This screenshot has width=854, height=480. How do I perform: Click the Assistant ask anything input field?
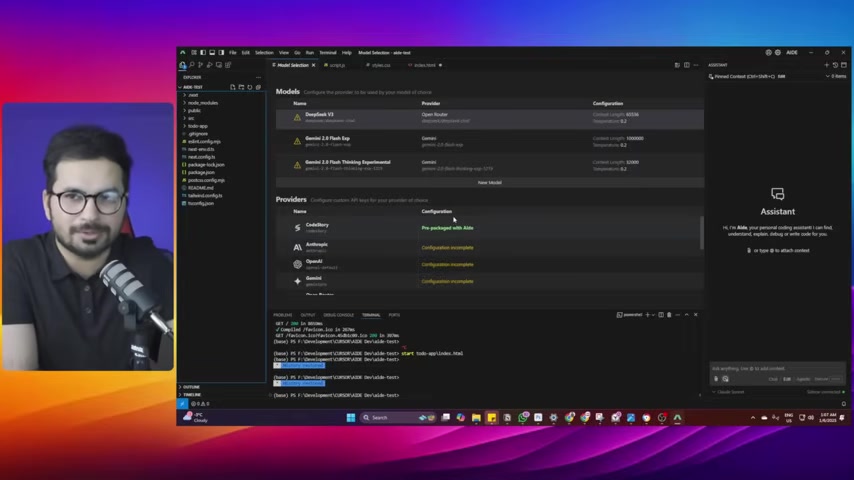click(x=777, y=369)
